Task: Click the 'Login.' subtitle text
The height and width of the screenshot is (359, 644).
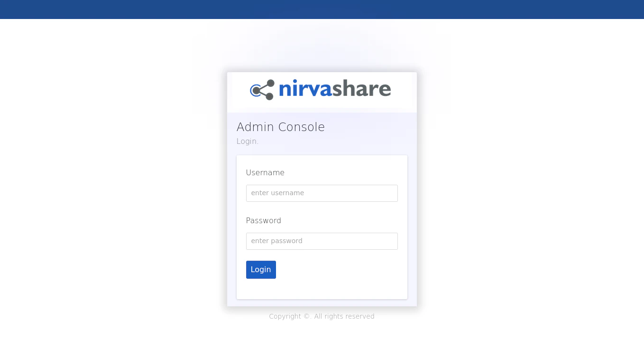Action: coord(247,141)
